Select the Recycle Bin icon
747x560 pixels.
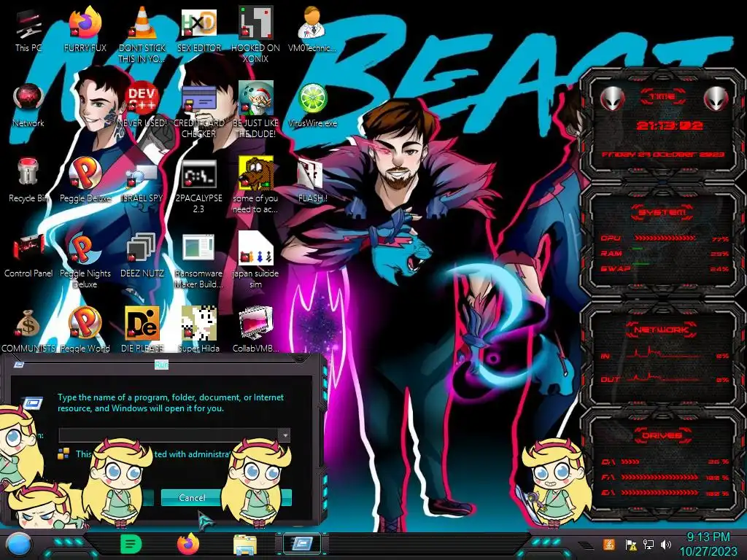click(x=28, y=172)
